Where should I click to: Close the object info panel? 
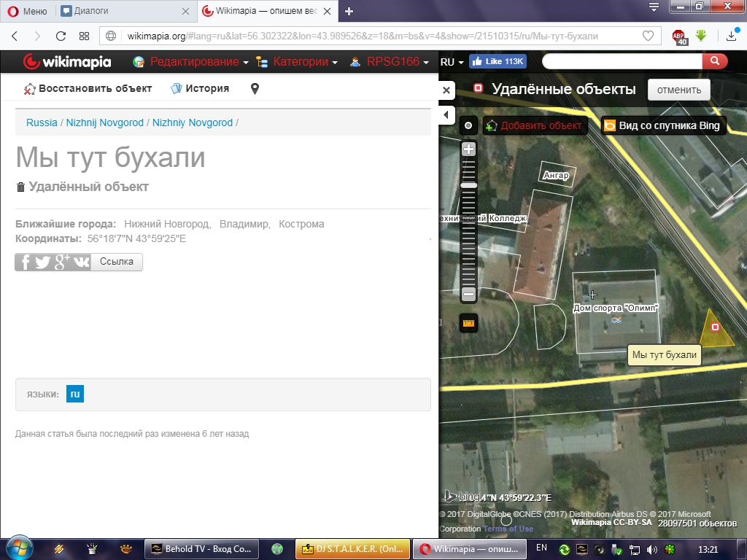coord(446,90)
